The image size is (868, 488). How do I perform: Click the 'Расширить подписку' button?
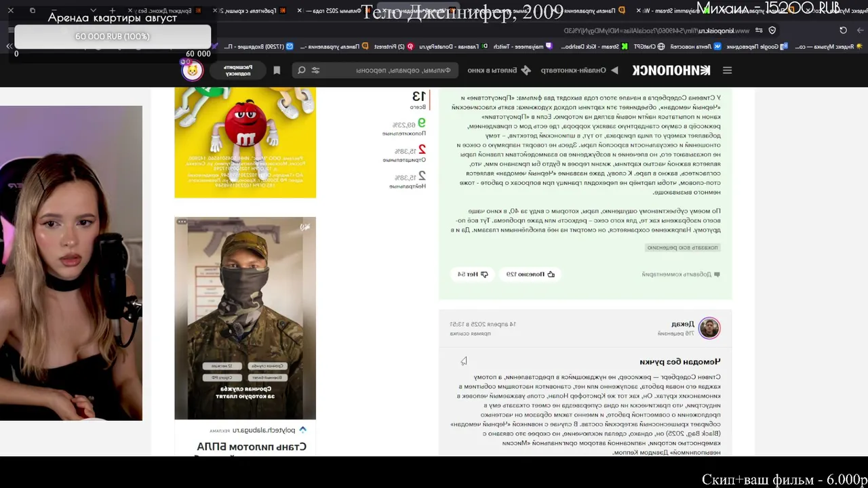(x=237, y=70)
